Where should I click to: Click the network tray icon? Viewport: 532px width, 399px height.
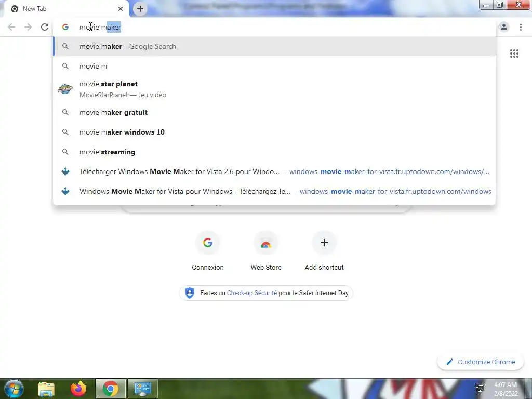(480, 389)
